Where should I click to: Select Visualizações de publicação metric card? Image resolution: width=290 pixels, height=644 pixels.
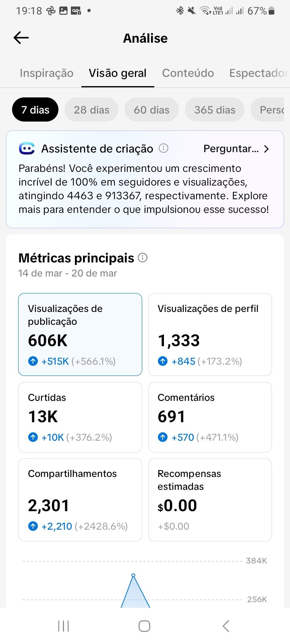point(80,334)
